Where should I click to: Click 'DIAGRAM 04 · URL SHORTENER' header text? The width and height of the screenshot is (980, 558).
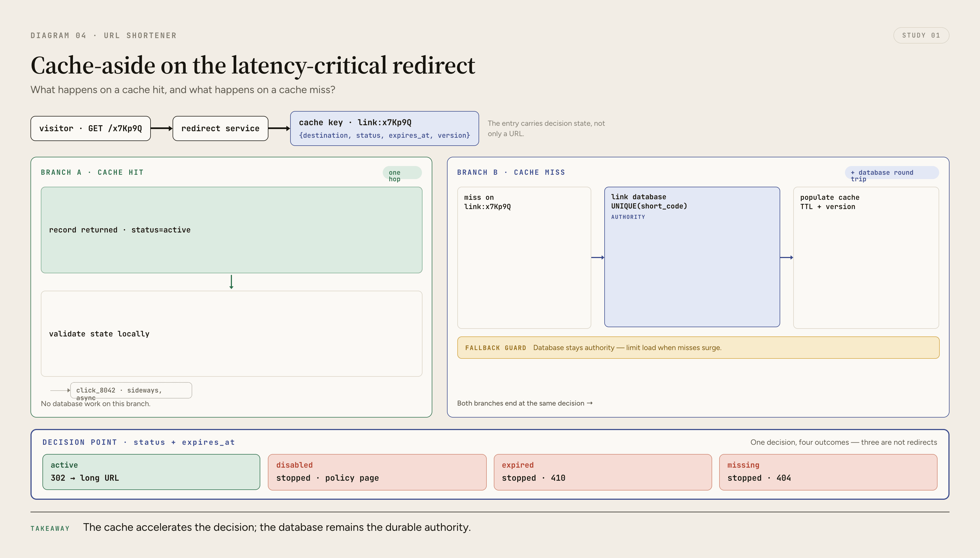point(103,36)
